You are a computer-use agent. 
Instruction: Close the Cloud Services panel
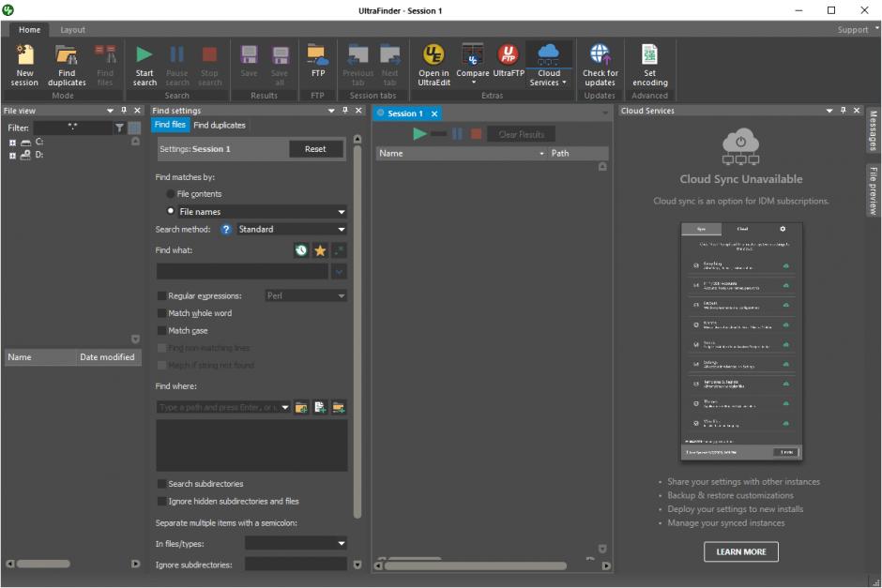click(x=857, y=110)
